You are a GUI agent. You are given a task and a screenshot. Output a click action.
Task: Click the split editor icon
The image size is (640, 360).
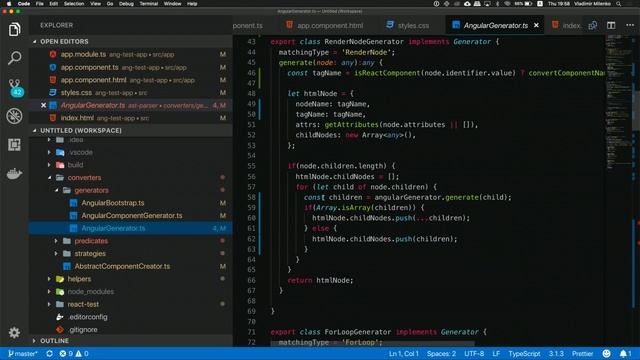611,25
